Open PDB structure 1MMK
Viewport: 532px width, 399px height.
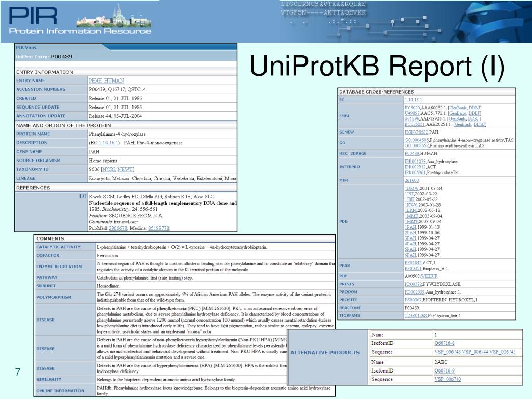pyautogui.click(x=411, y=216)
